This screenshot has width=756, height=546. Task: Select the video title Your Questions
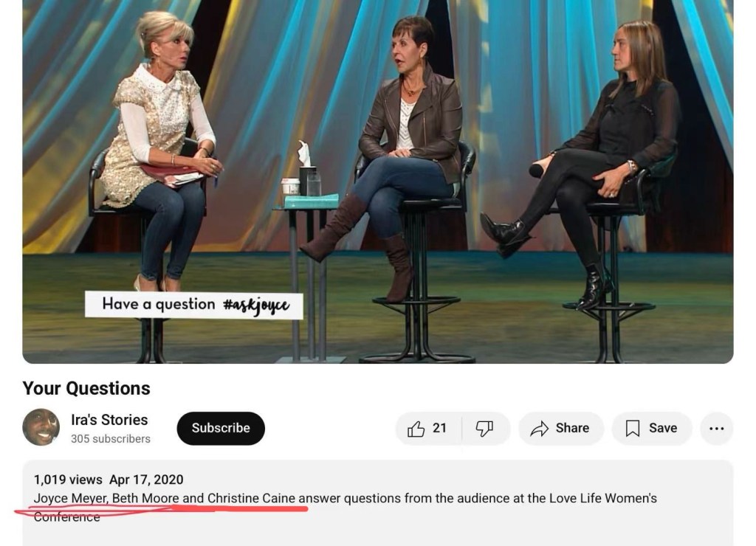click(86, 388)
